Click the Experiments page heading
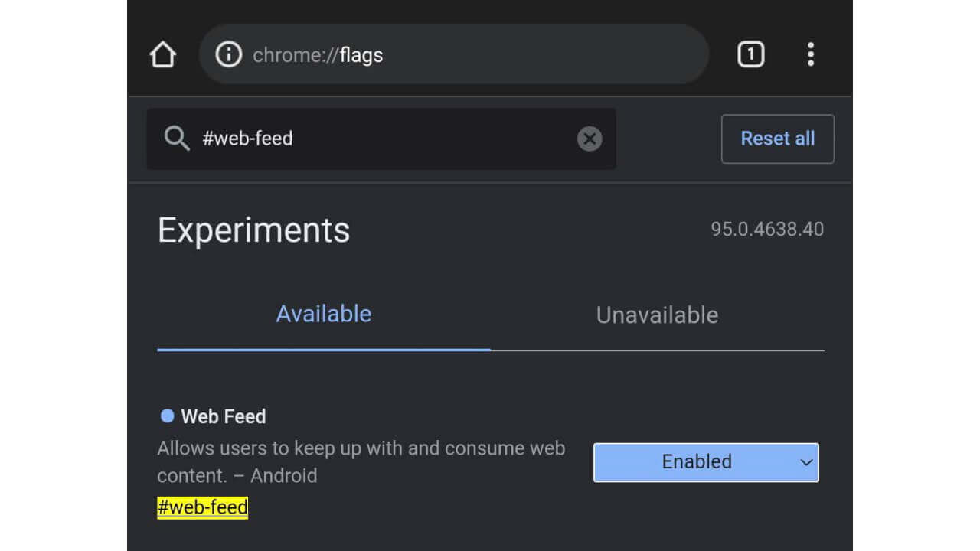980x551 pixels. click(x=253, y=230)
